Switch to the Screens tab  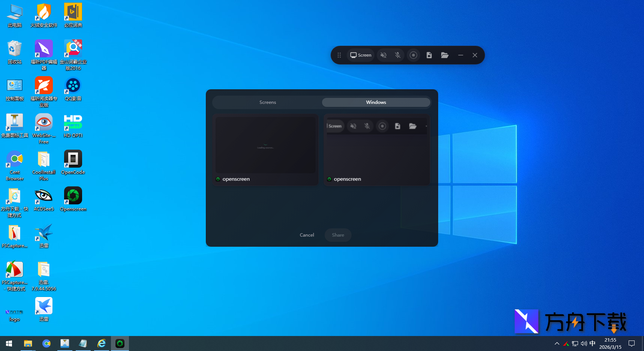tap(268, 102)
